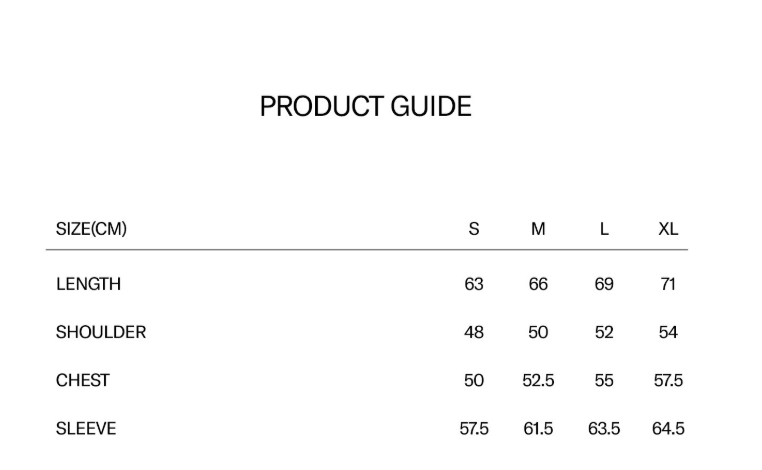Click the shoulder value 52 for size L
The height and width of the screenshot is (470, 762).
pyautogui.click(x=604, y=332)
